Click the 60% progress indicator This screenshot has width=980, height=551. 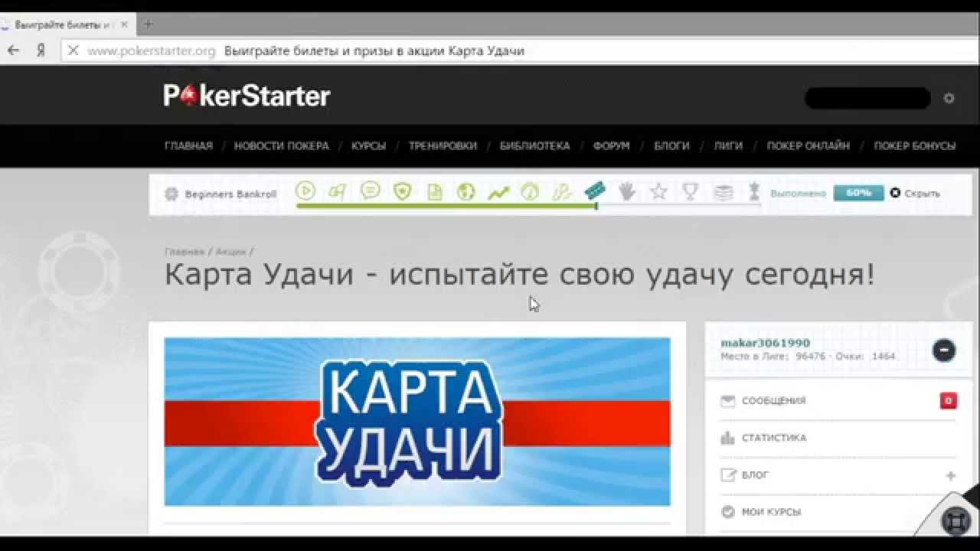click(858, 193)
